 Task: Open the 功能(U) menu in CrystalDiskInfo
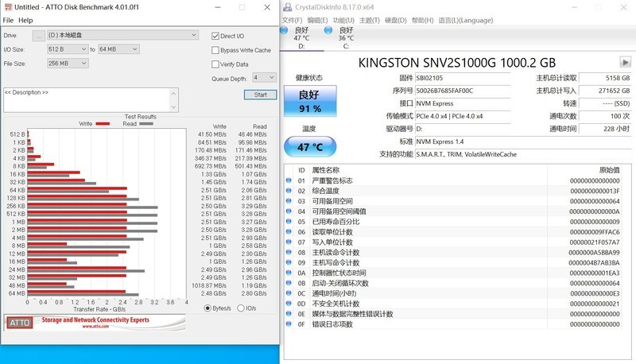343,21
